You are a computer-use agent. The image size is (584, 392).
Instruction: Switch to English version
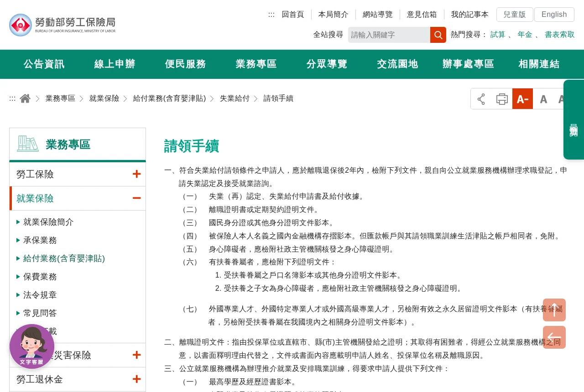click(554, 15)
